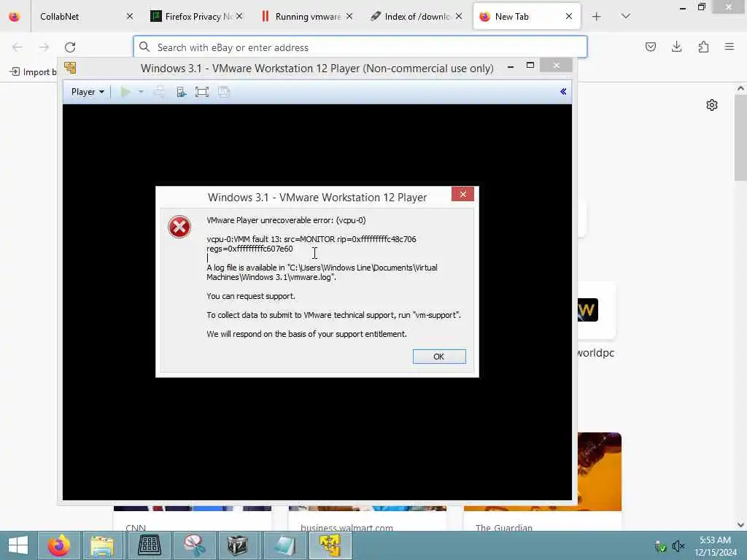
Task: Close the Firefox Privacy Notice tab
Action: pyautogui.click(x=239, y=17)
